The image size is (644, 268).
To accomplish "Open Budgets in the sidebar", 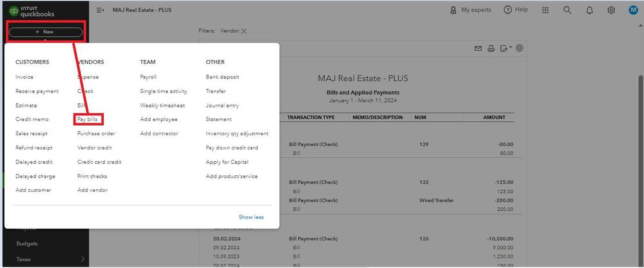I will [26, 244].
